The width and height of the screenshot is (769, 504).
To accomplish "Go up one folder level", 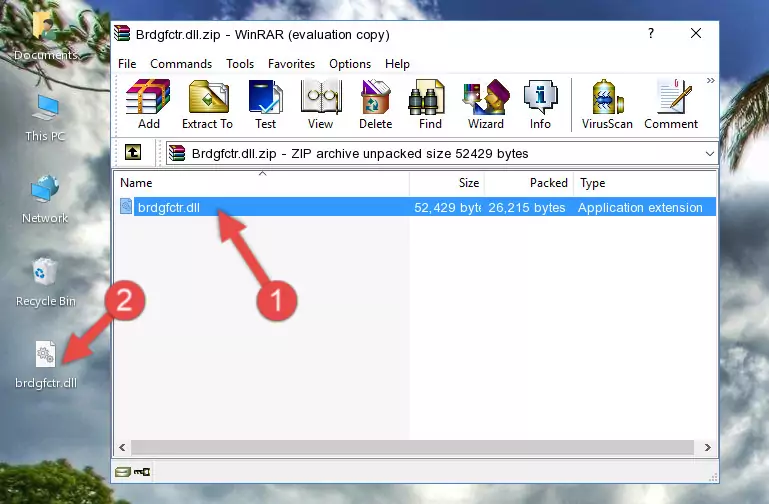I will point(132,152).
